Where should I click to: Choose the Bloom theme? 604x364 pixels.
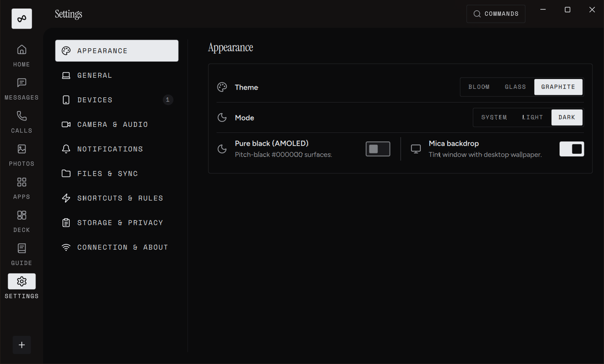click(479, 87)
